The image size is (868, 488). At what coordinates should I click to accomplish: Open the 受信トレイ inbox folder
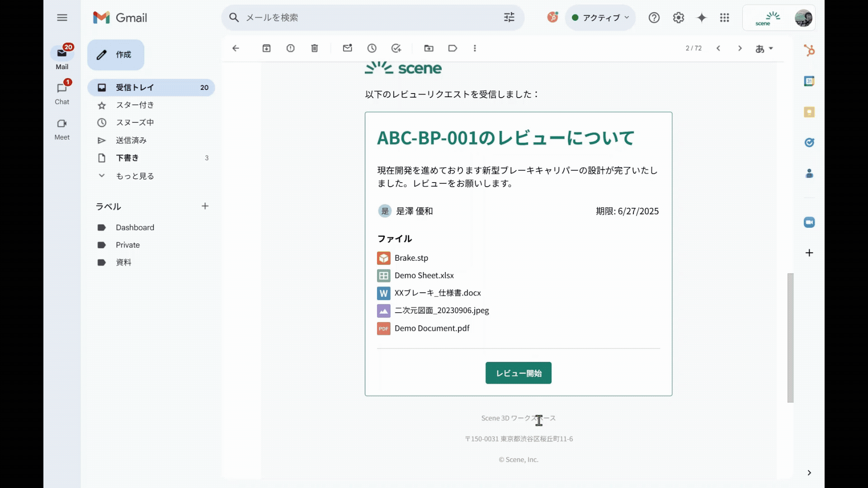[135, 88]
